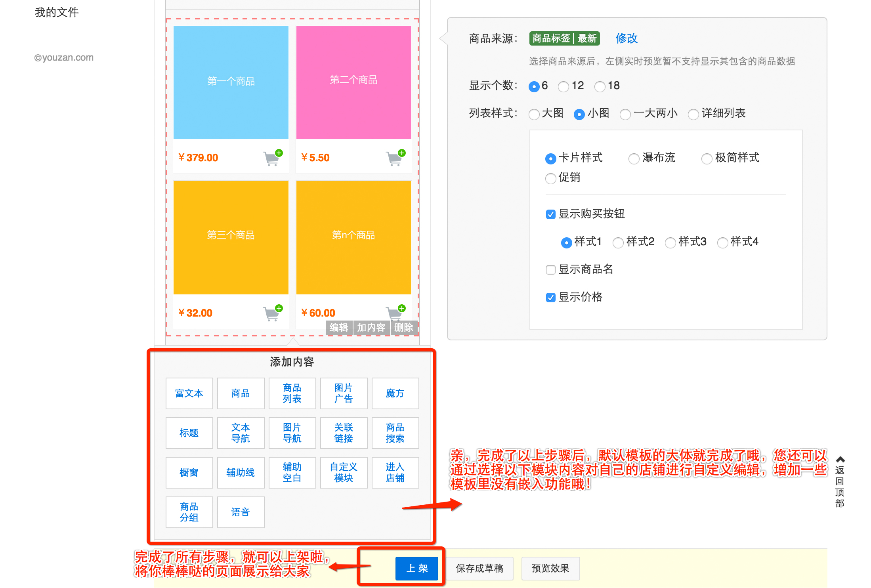This screenshot has height=588, width=871.
Task: Click the 第三个商品 thumbnail
Action: pyautogui.click(x=231, y=238)
